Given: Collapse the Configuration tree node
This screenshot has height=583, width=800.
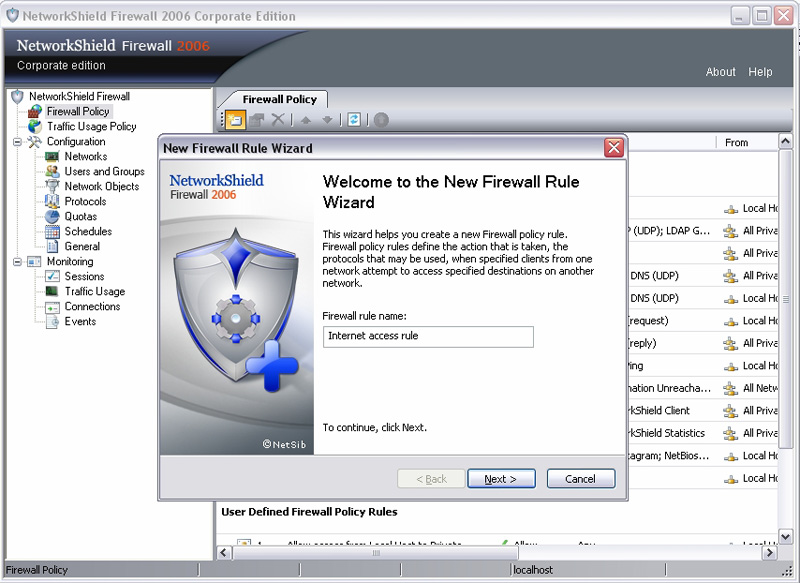Looking at the screenshot, I should click(x=17, y=142).
